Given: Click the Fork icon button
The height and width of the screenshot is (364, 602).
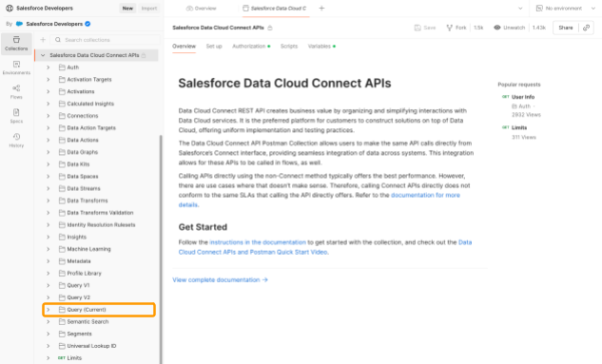Looking at the screenshot, I should (x=449, y=28).
